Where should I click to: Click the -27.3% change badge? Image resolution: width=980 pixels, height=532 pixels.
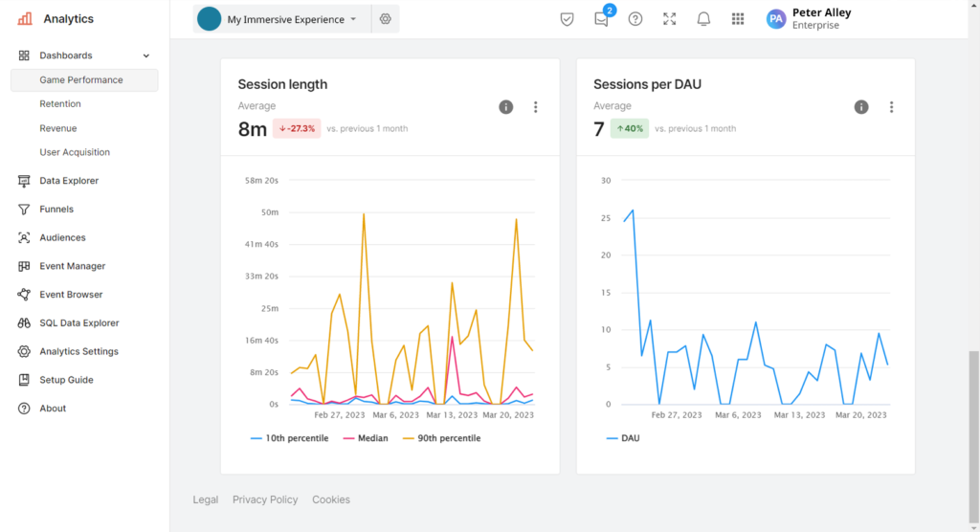(297, 128)
